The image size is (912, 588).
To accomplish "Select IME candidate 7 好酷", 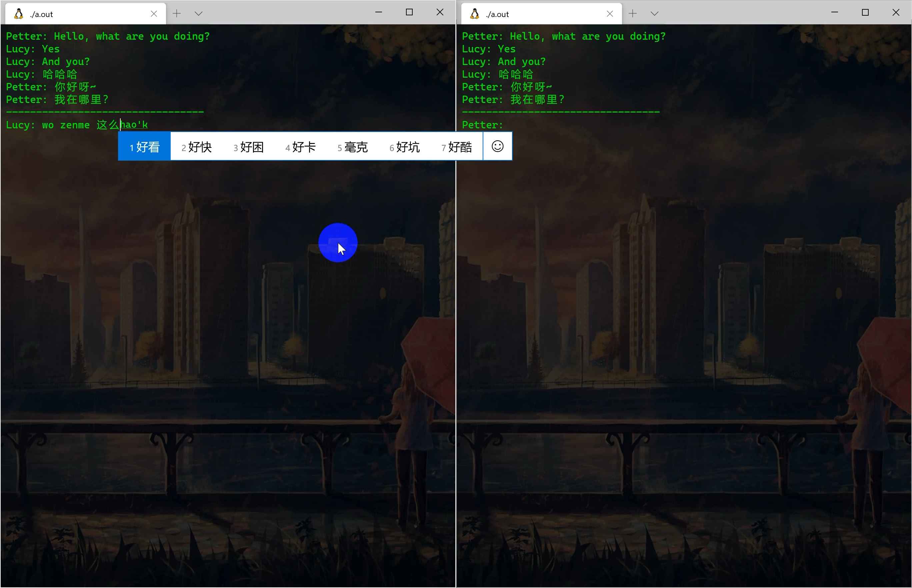I will (x=457, y=147).
